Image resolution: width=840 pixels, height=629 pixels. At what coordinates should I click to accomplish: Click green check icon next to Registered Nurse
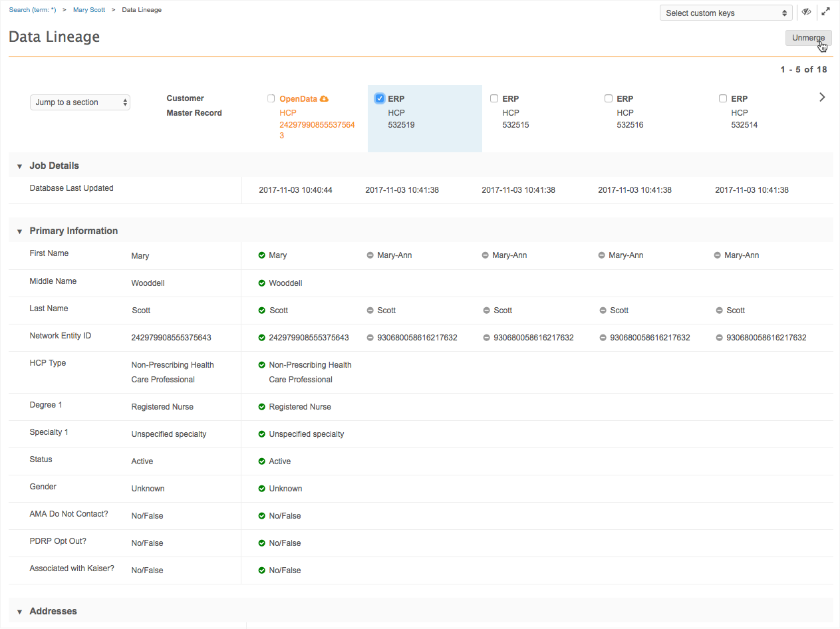click(x=262, y=407)
